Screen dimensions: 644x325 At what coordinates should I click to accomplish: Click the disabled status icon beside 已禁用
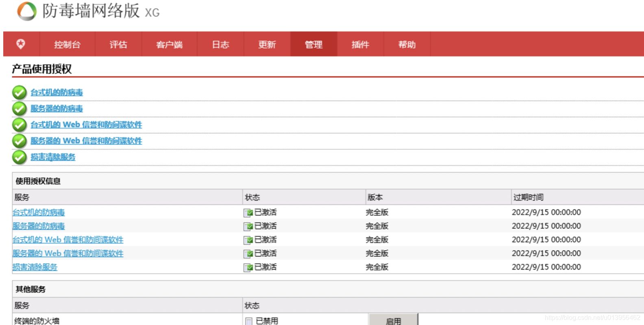249,321
